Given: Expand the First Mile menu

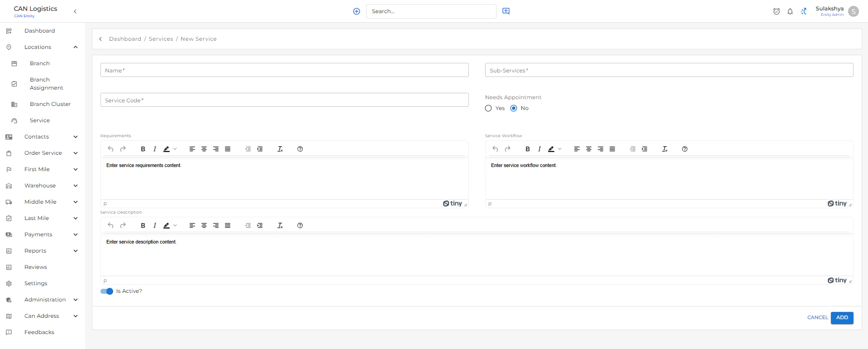Looking at the screenshot, I should click(76, 169).
